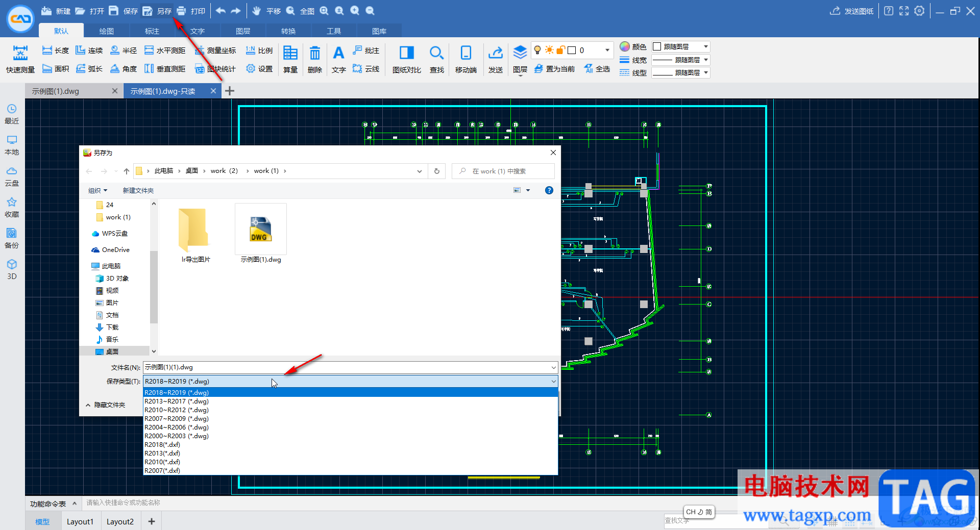Open the current layer dropdown arrow
Viewport: 980px width, 530px height.
coord(607,50)
